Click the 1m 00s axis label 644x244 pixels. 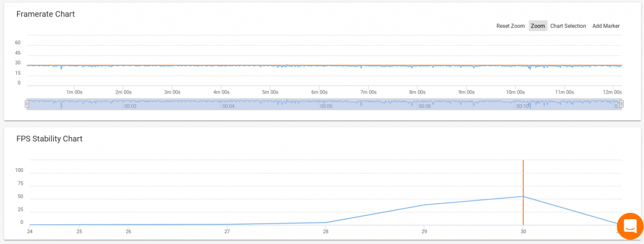[x=74, y=92]
